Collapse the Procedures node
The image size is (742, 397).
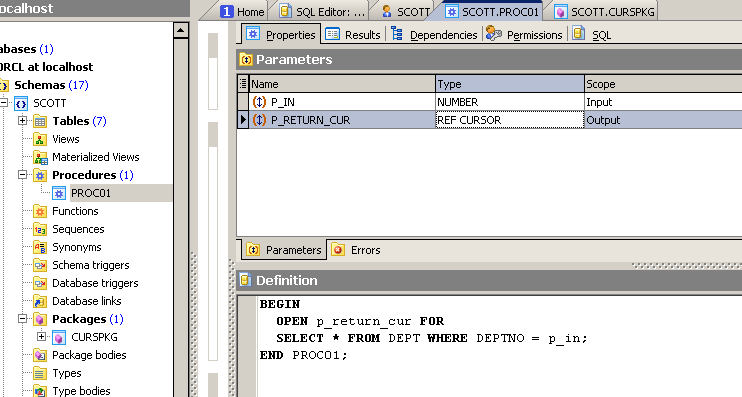22,174
